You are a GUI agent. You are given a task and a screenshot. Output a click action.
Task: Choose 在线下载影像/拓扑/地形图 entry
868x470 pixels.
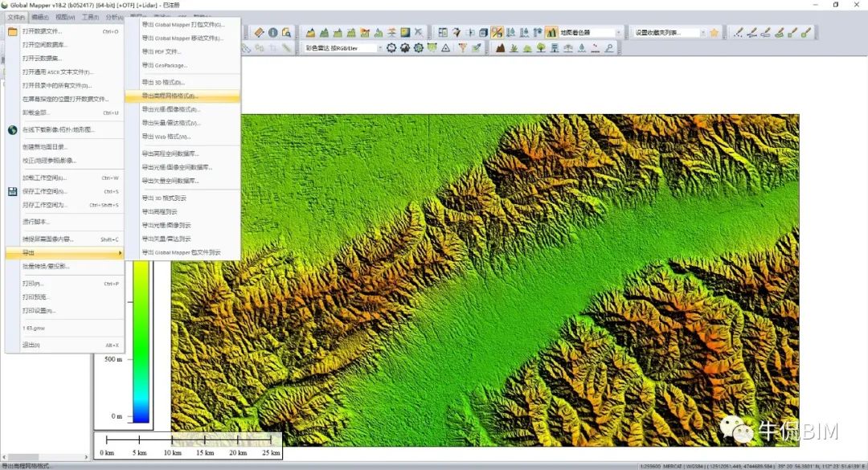[x=64, y=129]
